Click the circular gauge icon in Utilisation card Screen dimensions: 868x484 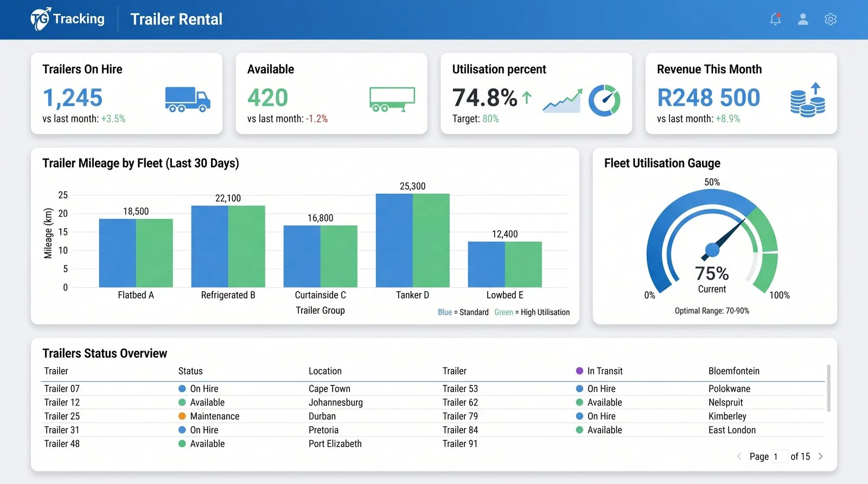[x=604, y=100]
